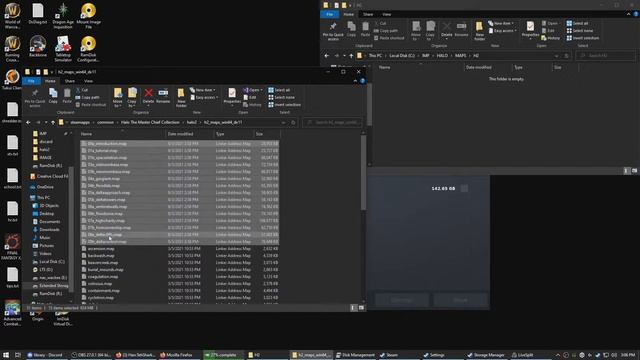Switch H2 window to large icons view
Image resolution: width=640 pixels, height=360 pixels.
tap(634, 171)
